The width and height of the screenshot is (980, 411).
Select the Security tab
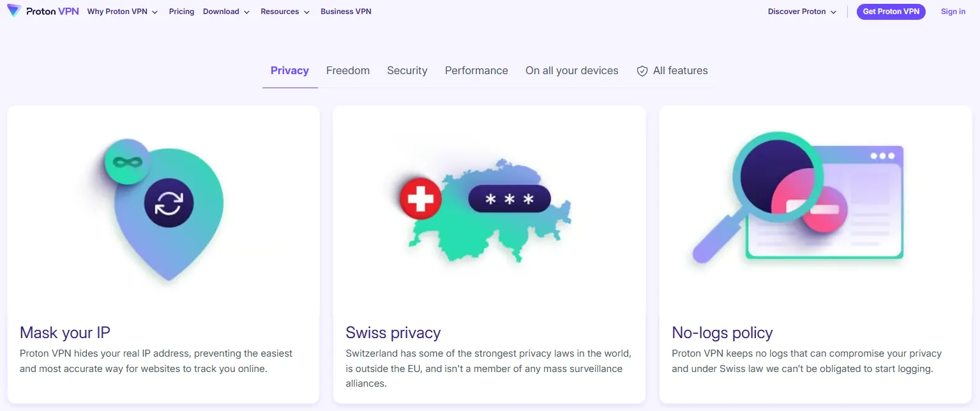407,71
